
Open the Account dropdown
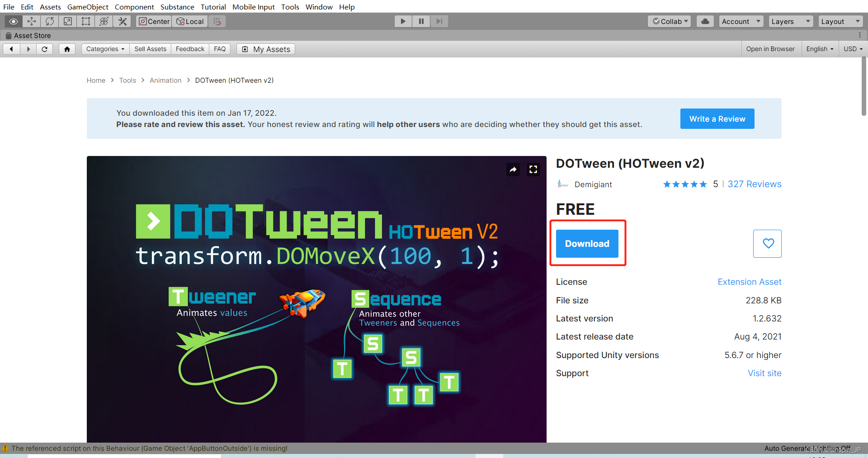(x=741, y=21)
